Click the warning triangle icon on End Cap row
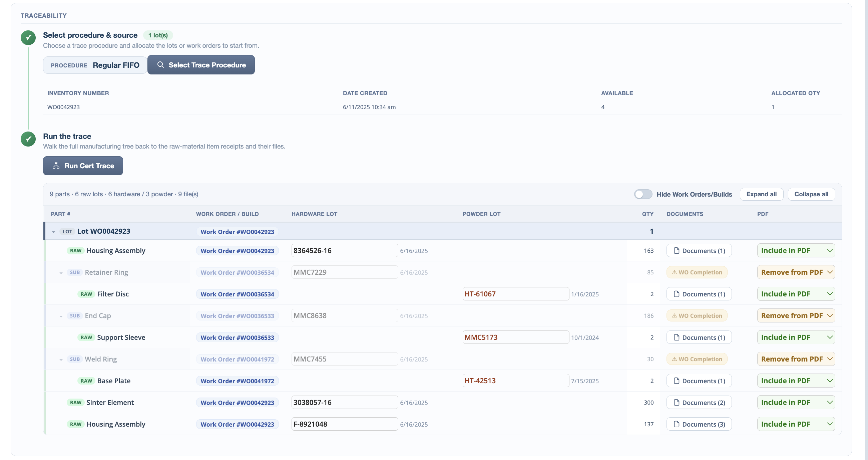Screen dimensions: 868x460 pos(674,316)
